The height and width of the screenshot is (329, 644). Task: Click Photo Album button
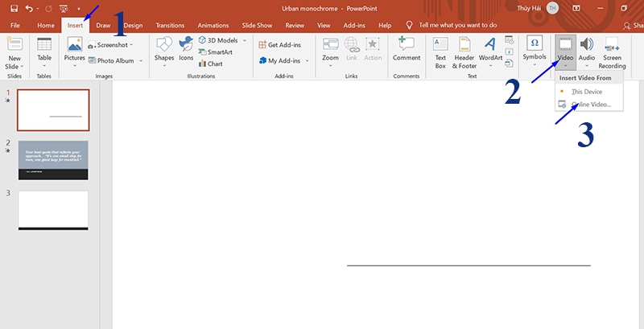pos(111,60)
